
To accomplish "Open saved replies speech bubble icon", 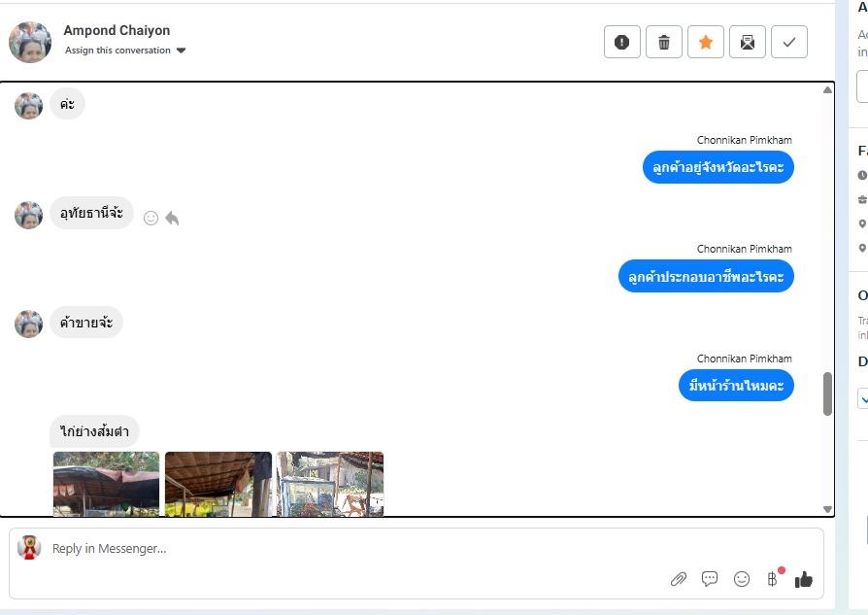I will click(x=710, y=579).
